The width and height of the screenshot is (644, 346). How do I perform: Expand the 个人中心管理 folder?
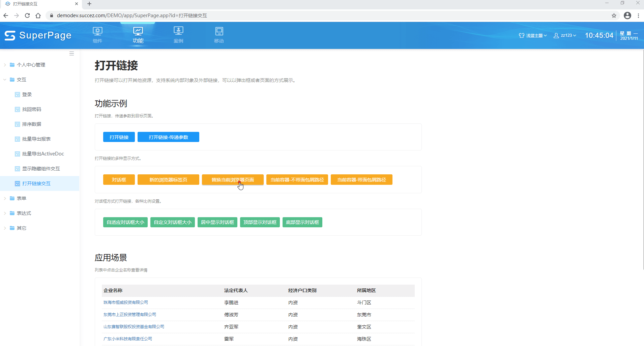[5, 65]
